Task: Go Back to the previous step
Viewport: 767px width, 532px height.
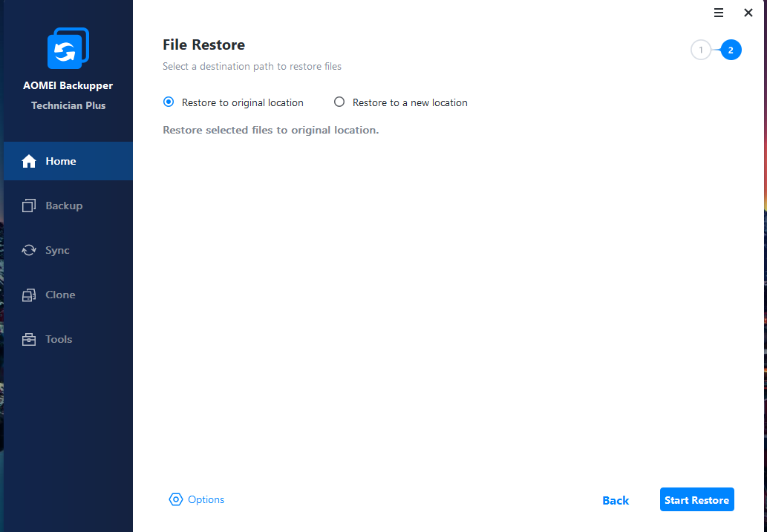Action: coord(616,501)
